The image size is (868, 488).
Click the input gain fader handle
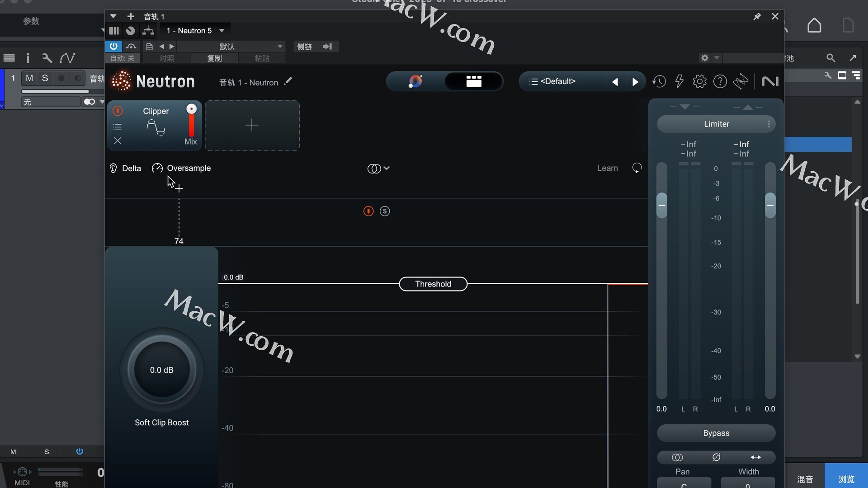tap(661, 205)
